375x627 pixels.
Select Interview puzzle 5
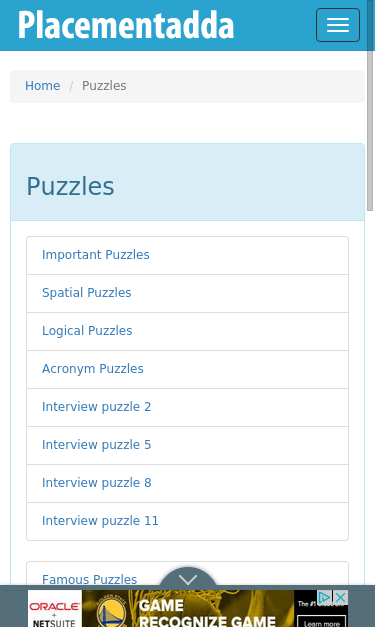[x=188, y=445]
